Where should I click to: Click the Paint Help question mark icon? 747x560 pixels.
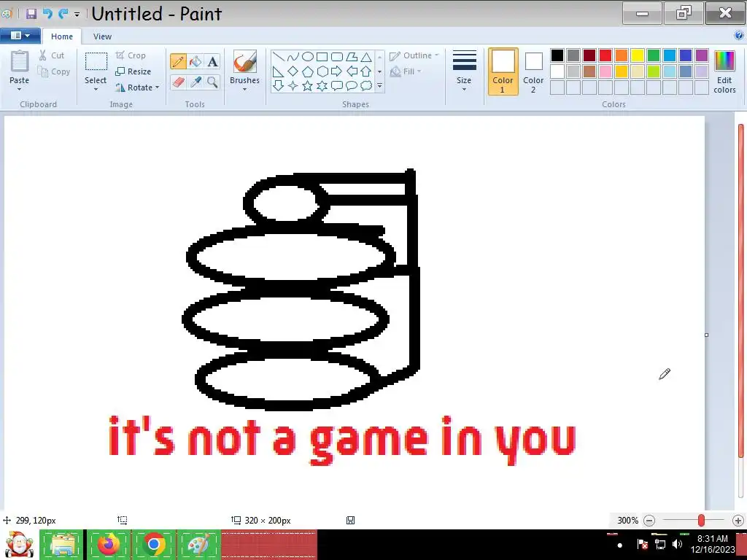tap(739, 35)
